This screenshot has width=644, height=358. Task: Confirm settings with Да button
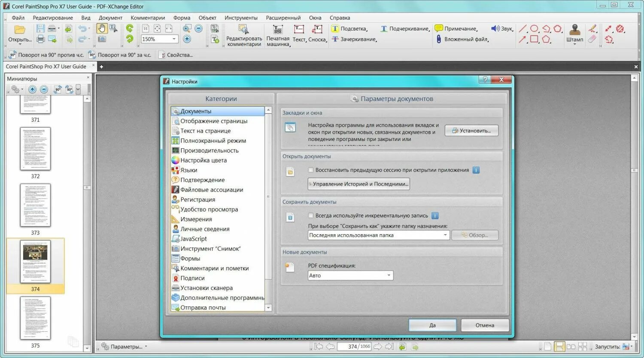coord(432,325)
